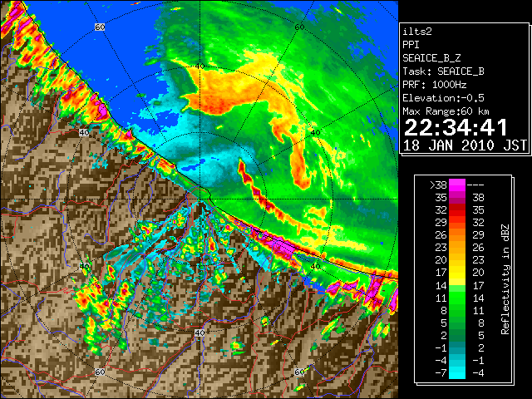The image size is (532, 399).
Task: Click the 60 ring label over southwest land
Action: pyautogui.click(x=100, y=372)
